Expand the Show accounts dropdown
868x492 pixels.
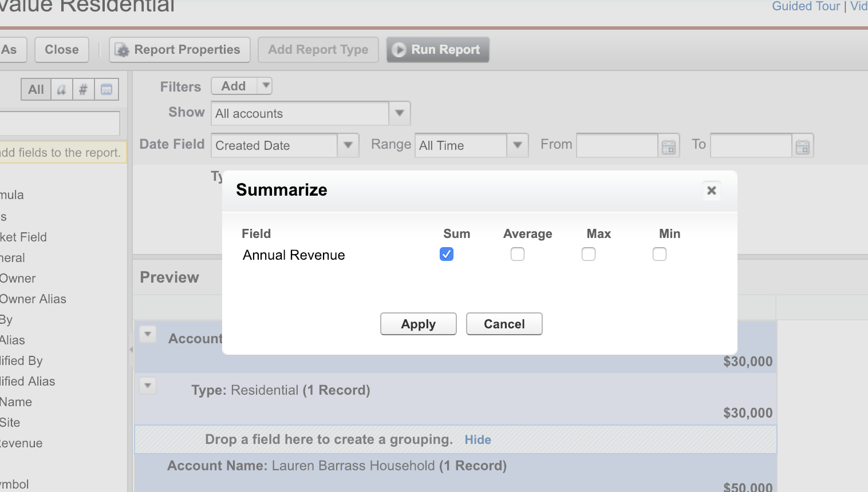400,113
